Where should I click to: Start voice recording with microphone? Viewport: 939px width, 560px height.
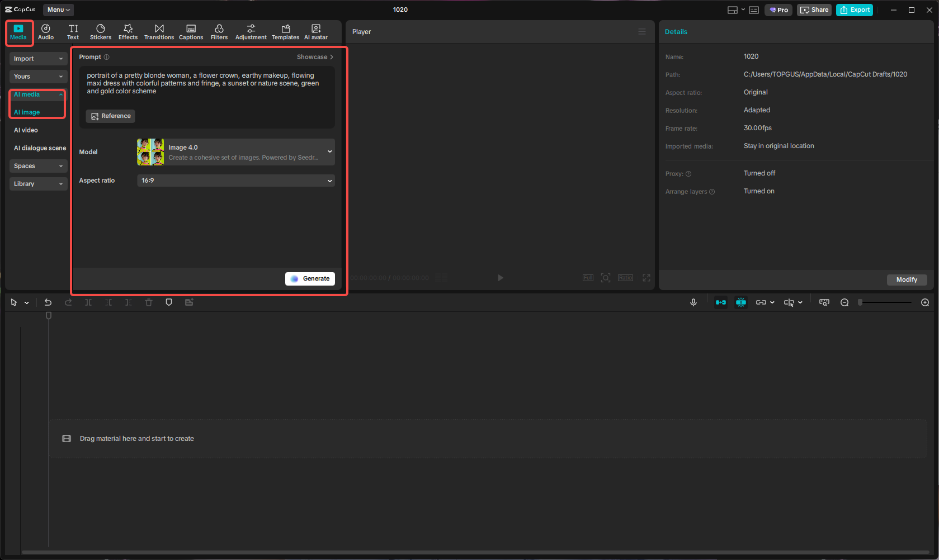click(693, 302)
